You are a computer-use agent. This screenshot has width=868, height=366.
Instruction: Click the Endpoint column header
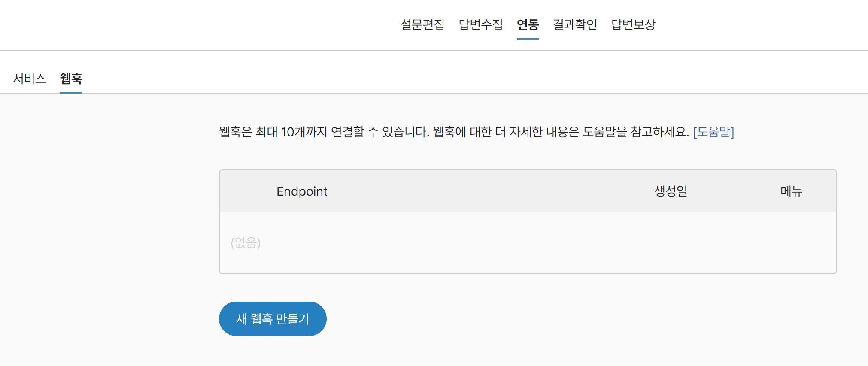click(x=302, y=191)
